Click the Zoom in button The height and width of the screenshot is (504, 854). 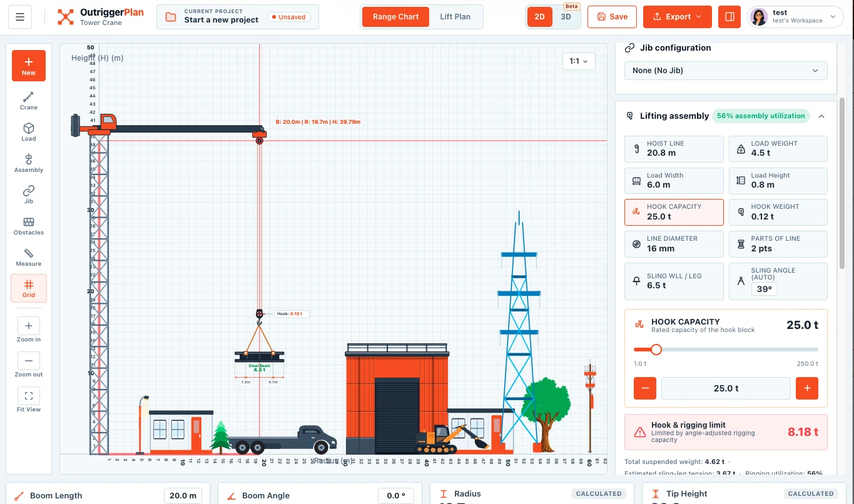[29, 326]
